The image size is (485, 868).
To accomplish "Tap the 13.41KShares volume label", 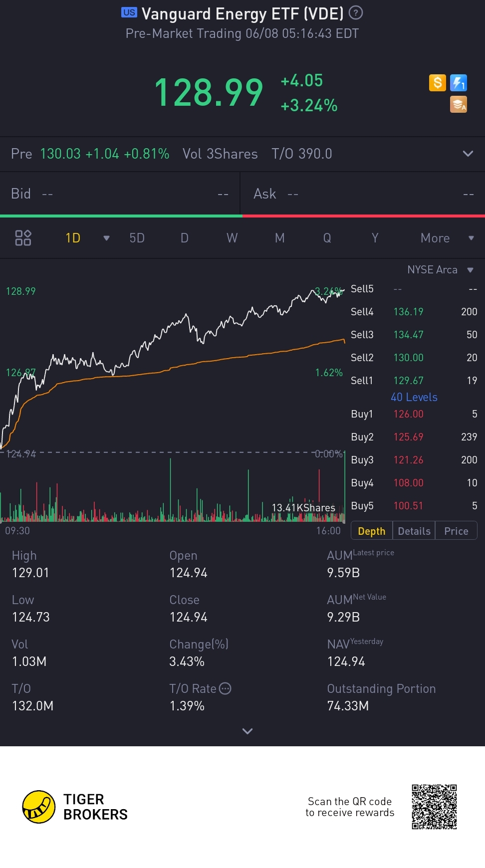I will [303, 508].
